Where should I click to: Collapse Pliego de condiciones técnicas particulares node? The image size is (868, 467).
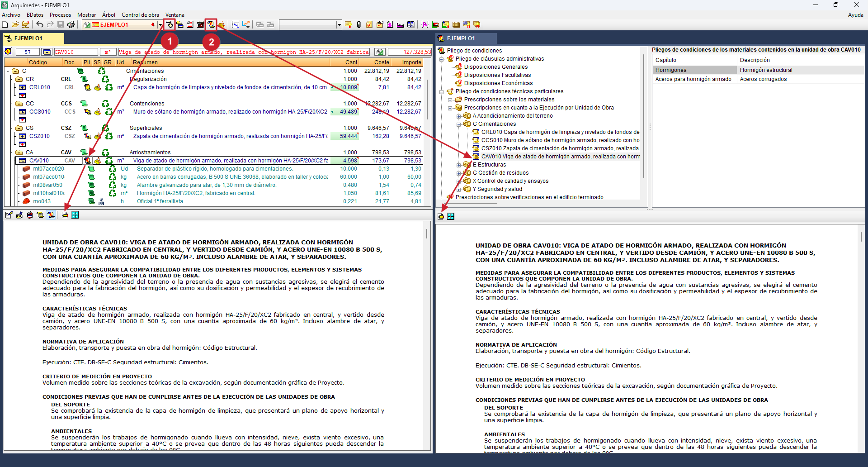click(442, 91)
